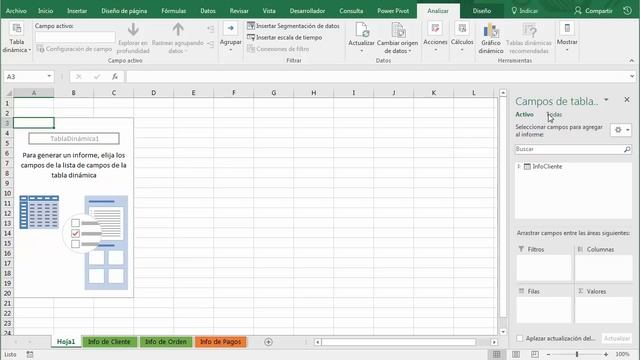This screenshot has height=360, width=640.
Task: Click the zoom out minus button
Action: coord(549,354)
